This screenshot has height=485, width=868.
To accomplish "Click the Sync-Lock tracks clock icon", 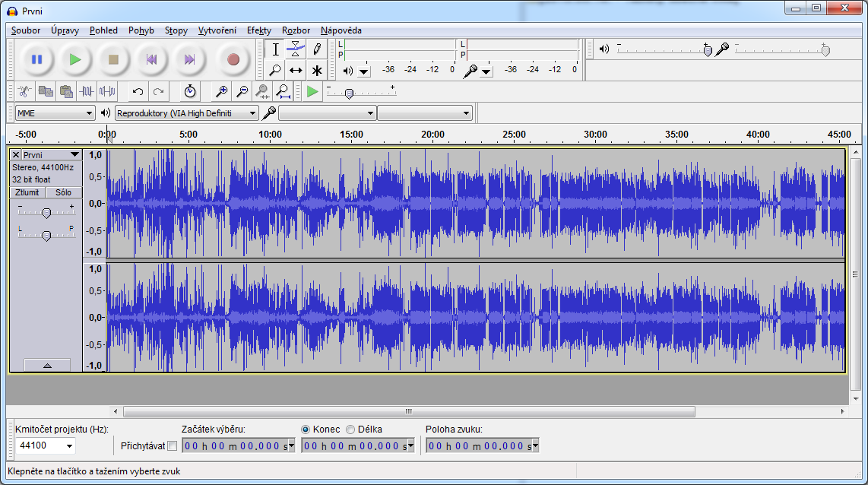I will (x=190, y=91).
